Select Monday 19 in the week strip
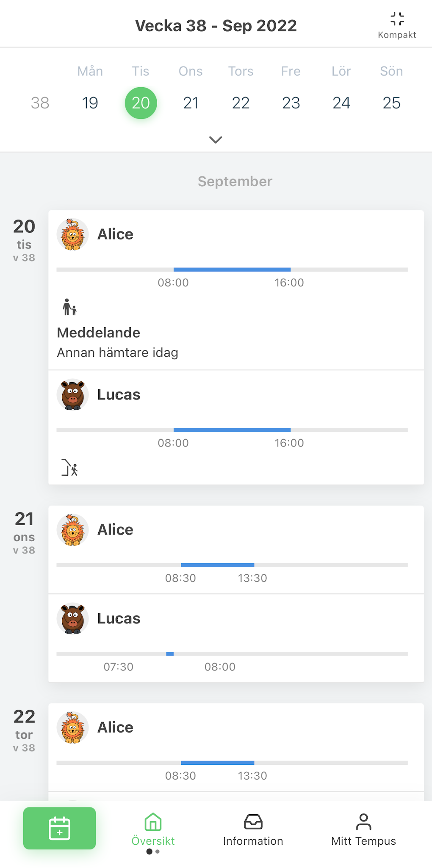Screen dimensions: 432x868 [90, 103]
